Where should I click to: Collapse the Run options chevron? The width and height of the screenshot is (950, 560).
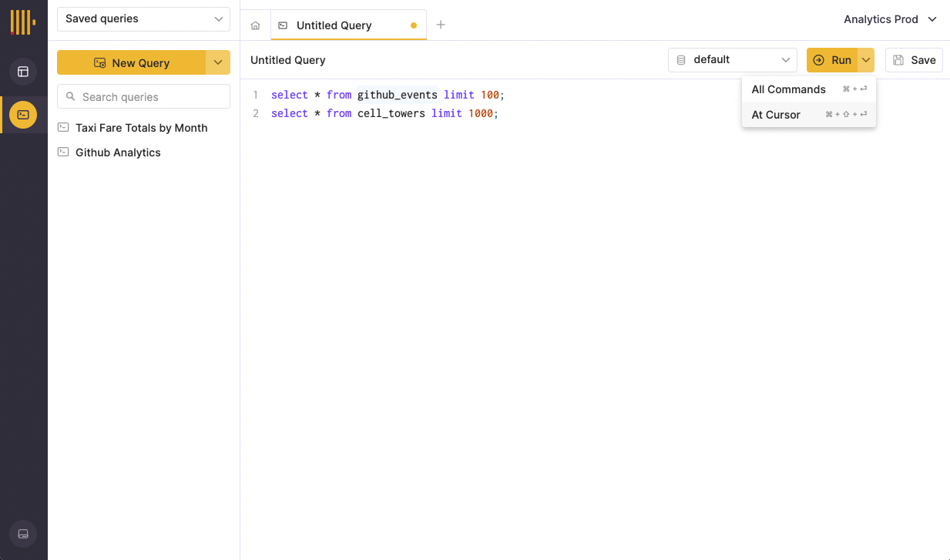[x=866, y=60]
